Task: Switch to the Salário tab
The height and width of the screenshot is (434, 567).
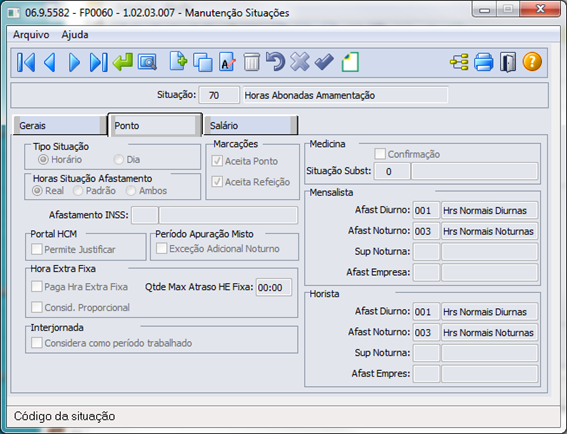Action: coord(251,125)
